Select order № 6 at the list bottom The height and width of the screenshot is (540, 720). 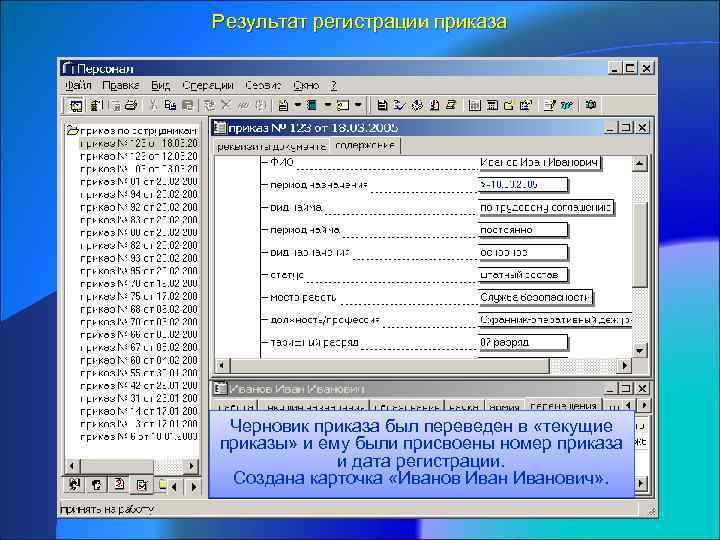pyautogui.click(x=139, y=436)
